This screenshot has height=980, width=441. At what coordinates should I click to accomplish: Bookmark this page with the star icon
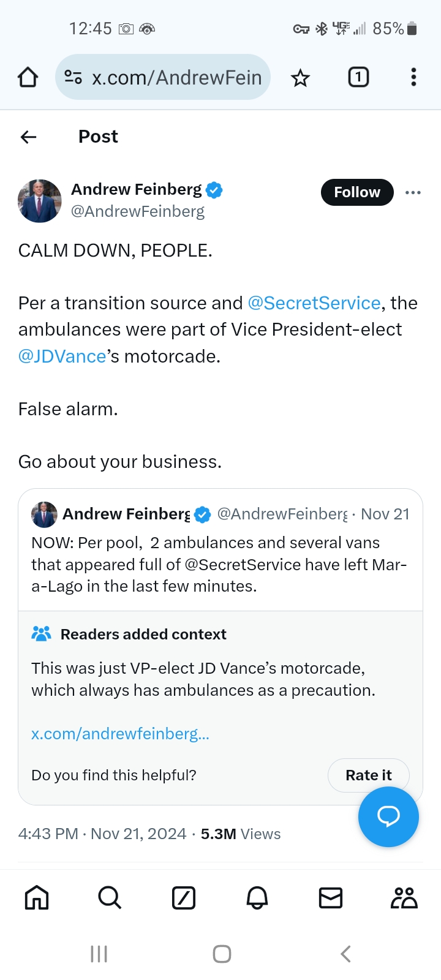300,78
